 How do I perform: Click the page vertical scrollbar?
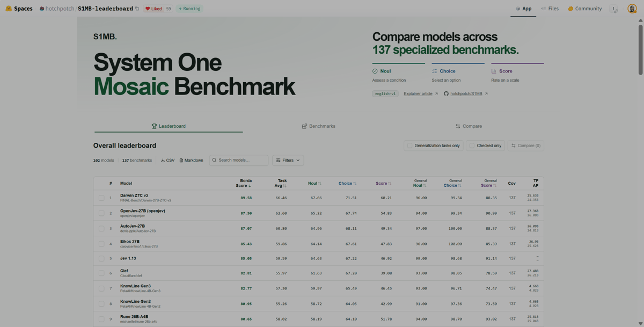[x=640, y=50]
